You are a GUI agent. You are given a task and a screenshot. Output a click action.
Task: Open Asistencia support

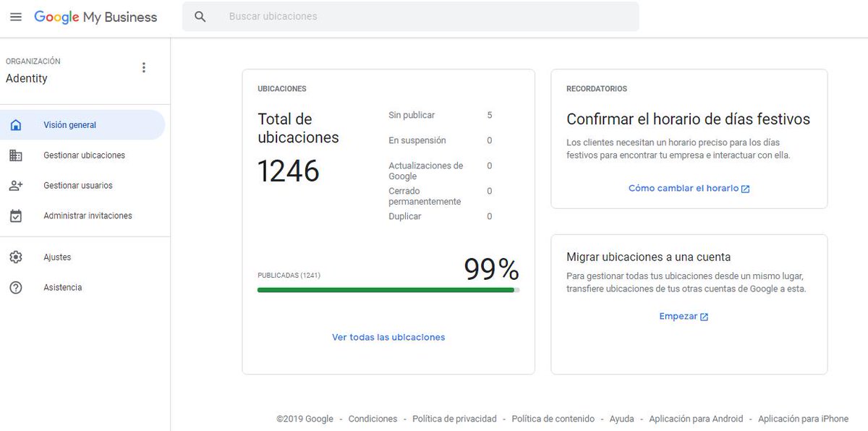[x=63, y=288]
